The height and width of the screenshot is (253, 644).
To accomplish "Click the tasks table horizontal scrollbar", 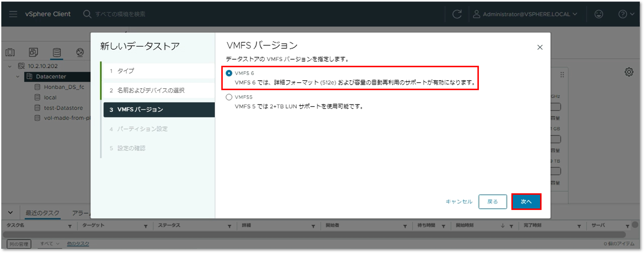I will pyautogui.click(x=314, y=234).
